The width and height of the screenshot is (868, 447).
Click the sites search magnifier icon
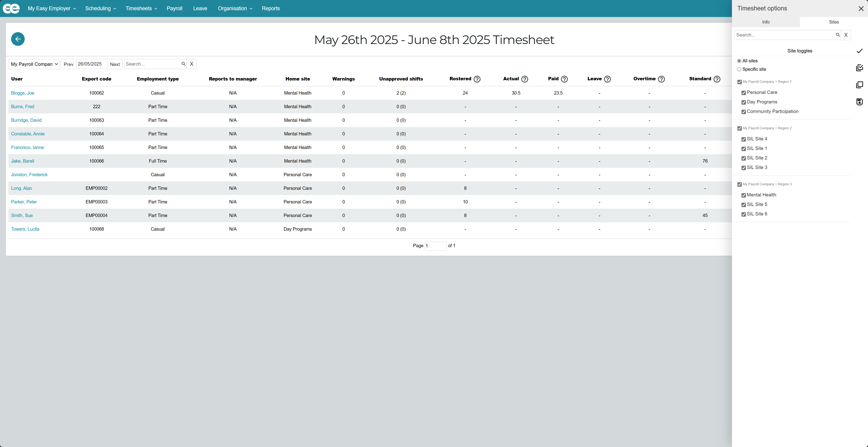pyautogui.click(x=838, y=35)
